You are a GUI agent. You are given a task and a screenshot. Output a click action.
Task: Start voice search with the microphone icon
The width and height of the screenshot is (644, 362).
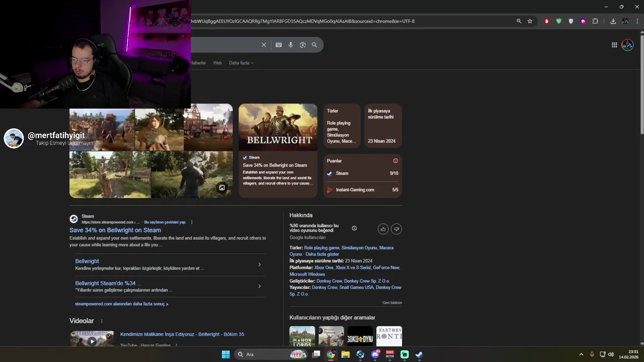[x=290, y=45]
